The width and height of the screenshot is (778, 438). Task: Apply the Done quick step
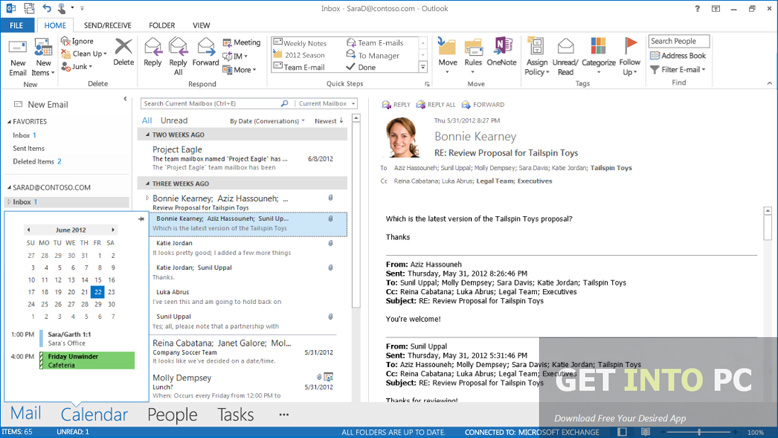pyautogui.click(x=361, y=67)
